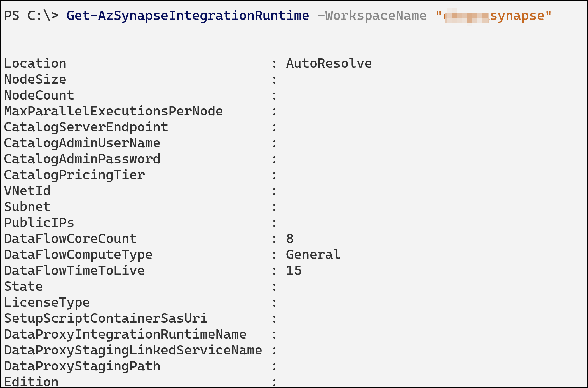Click the DataProxyStagingLinkedServiceName label
This screenshot has width=588, height=388.
click(133, 350)
